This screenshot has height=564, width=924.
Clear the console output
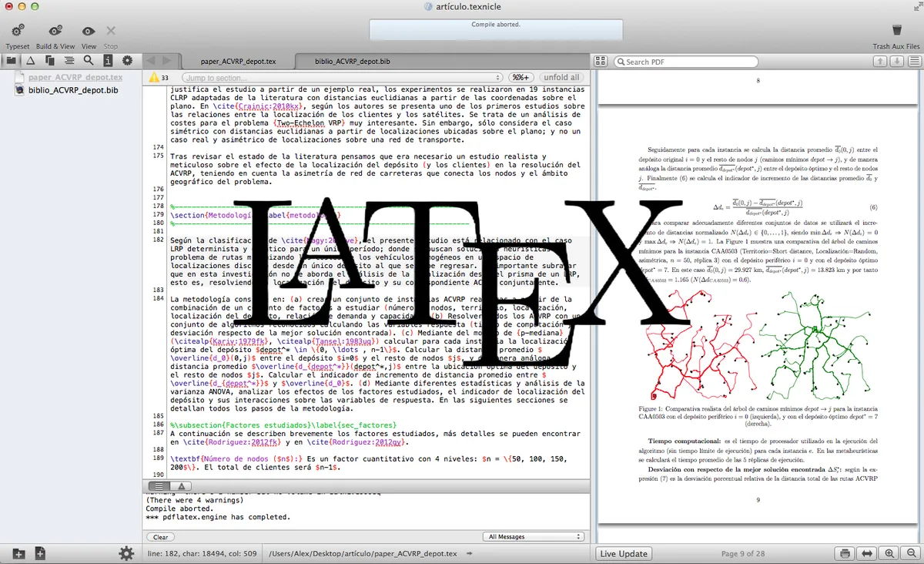coord(160,537)
